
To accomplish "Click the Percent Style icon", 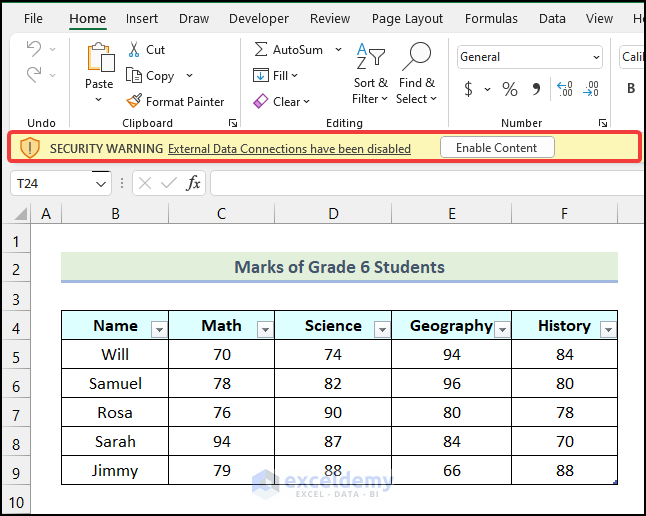I will click(510, 90).
